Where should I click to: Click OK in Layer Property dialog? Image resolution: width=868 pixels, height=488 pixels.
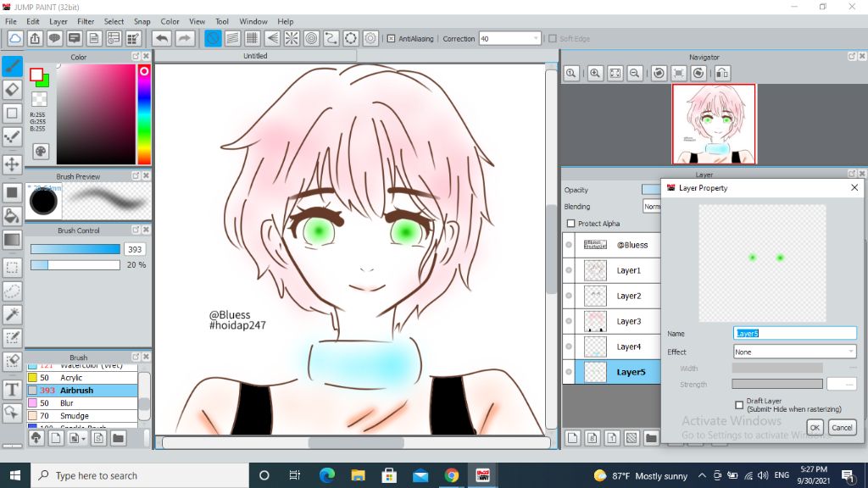(x=815, y=427)
